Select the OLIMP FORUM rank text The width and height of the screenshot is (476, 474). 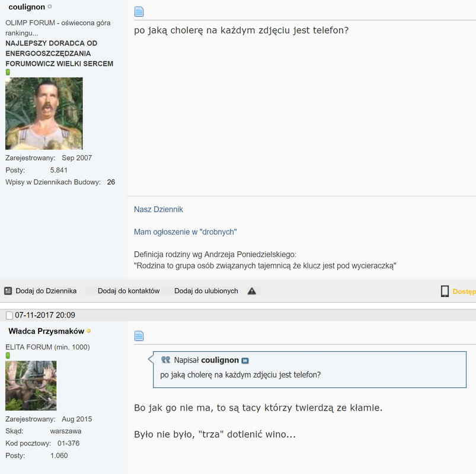[x=57, y=28]
